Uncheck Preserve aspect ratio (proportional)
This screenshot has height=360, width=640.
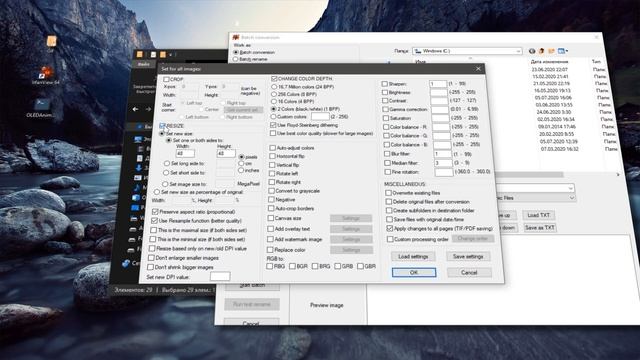(x=155, y=212)
